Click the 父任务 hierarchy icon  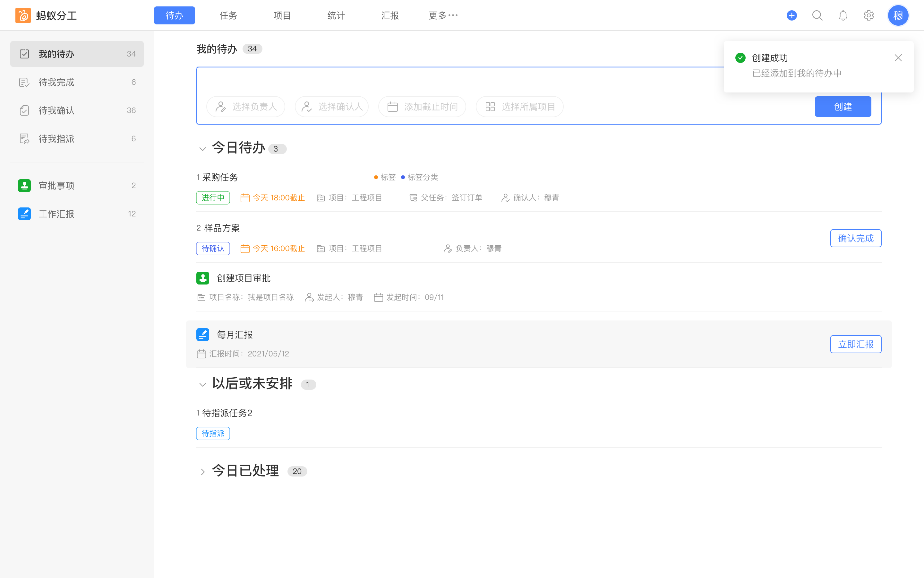413,197
